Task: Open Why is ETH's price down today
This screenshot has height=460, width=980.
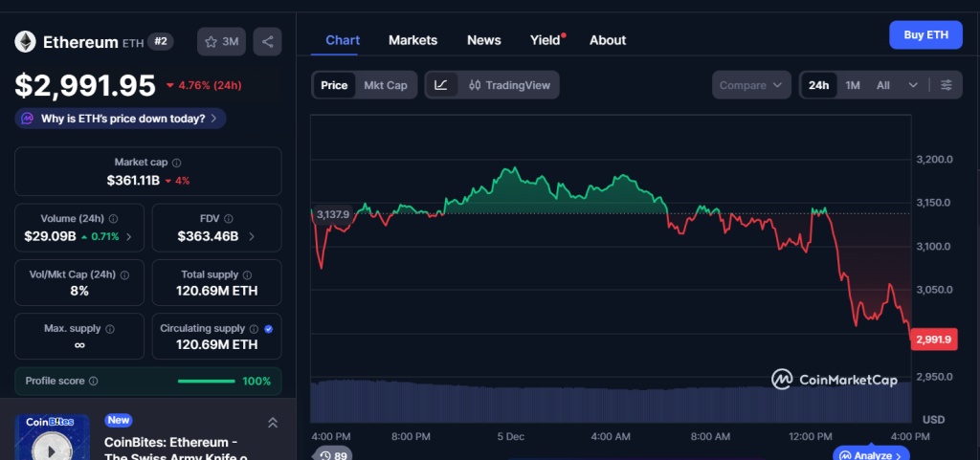Action: (x=121, y=118)
